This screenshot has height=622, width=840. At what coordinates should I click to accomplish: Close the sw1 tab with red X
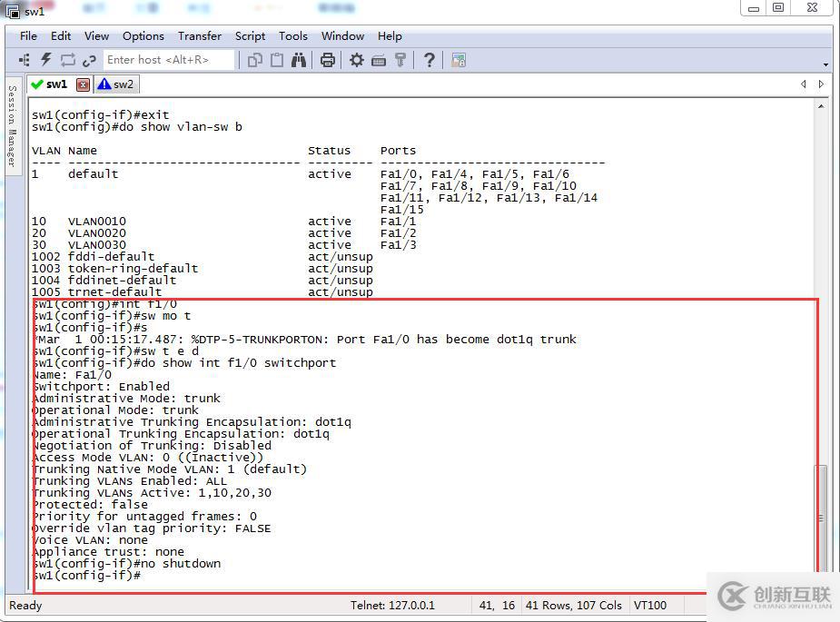83,84
